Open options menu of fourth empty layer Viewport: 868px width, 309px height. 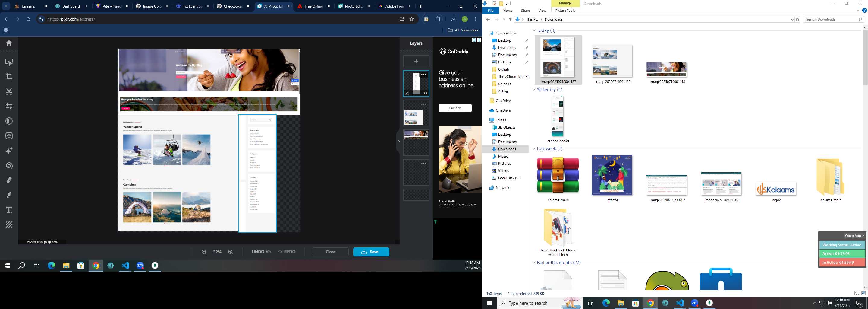click(424, 163)
